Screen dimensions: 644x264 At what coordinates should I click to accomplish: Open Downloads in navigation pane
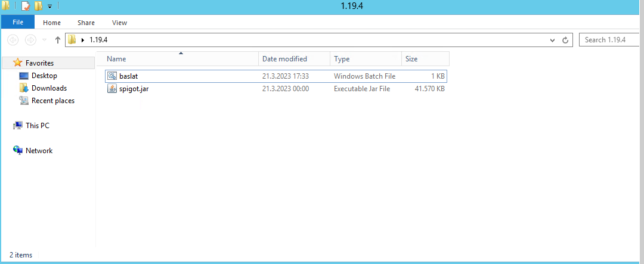click(x=49, y=88)
